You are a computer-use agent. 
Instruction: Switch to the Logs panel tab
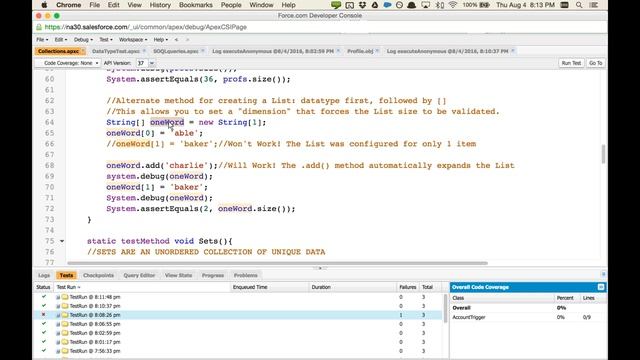(44, 276)
